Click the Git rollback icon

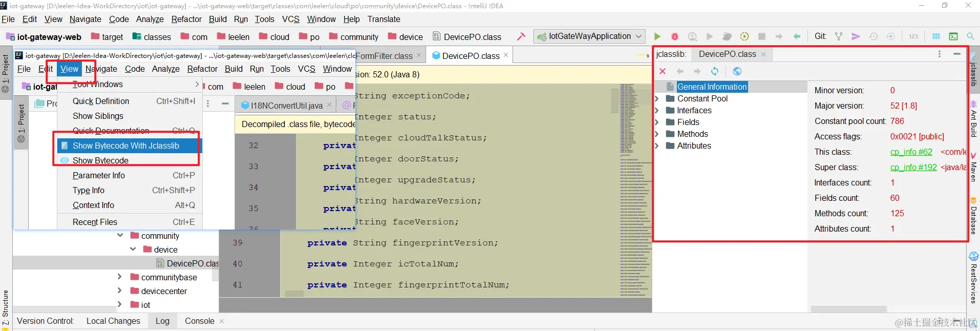(891, 36)
